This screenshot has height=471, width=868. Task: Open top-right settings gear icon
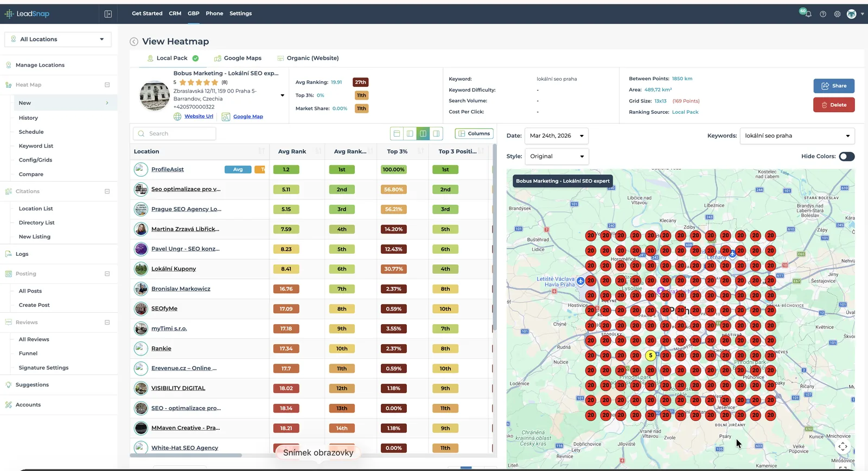(x=837, y=14)
